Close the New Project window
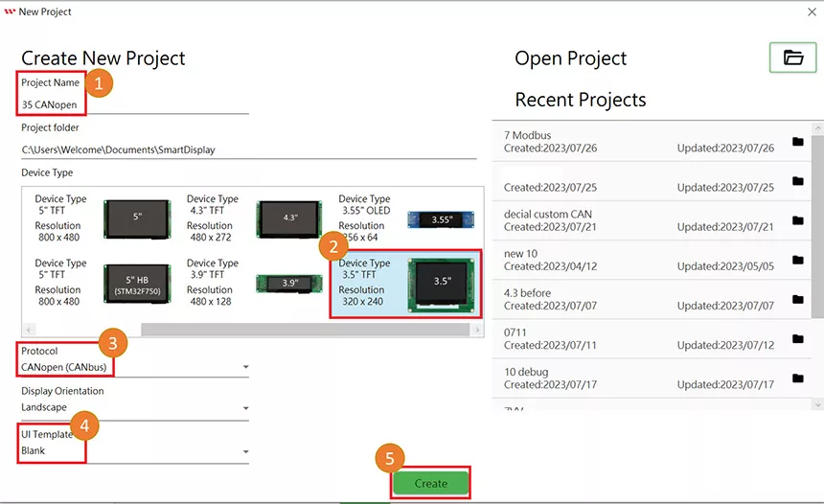The height and width of the screenshot is (504, 824). click(x=811, y=11)
